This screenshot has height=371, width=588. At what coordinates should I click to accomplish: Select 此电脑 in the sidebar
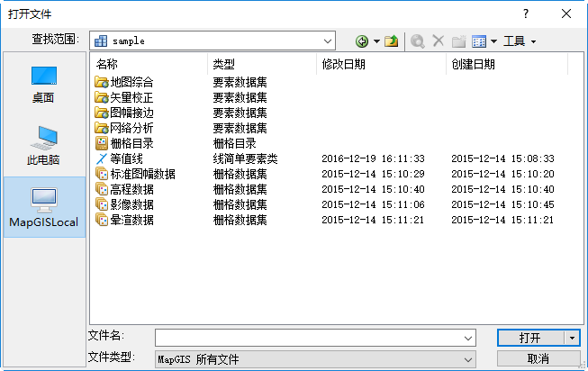click(44, 144)
